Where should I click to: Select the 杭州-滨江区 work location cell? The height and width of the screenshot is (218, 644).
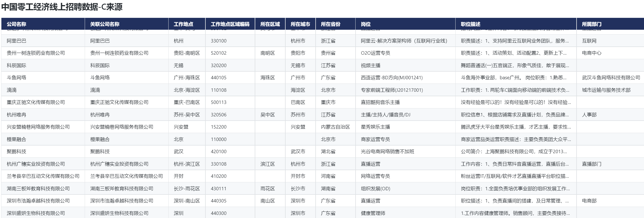187,164
